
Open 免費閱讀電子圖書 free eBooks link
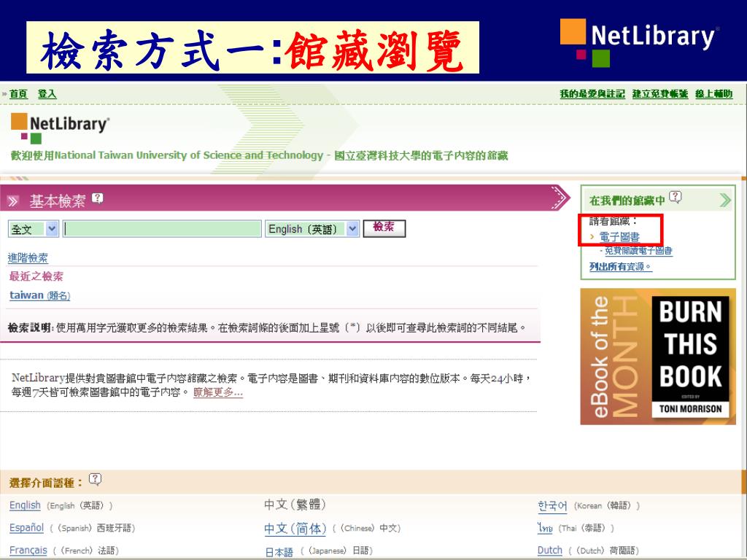(x=638, y=251)
